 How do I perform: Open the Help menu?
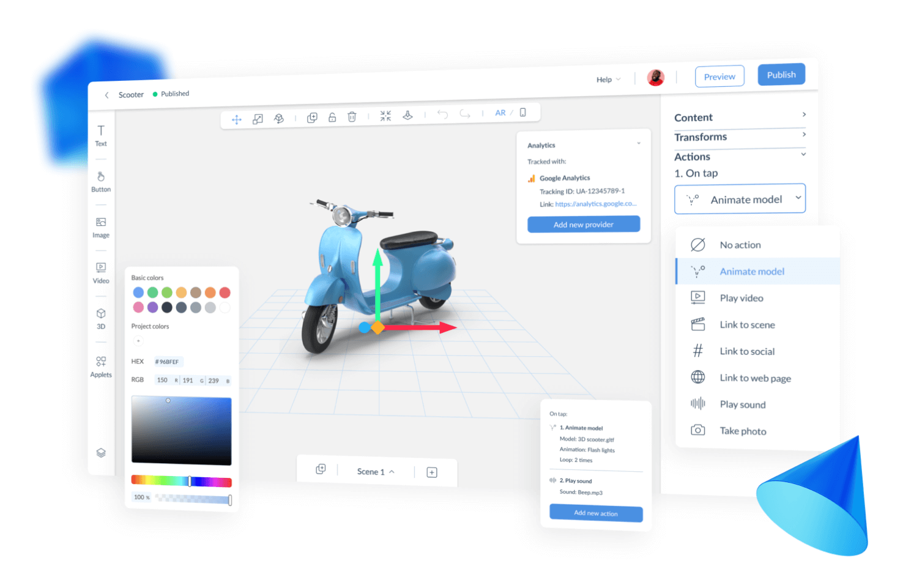click(608, 79)
